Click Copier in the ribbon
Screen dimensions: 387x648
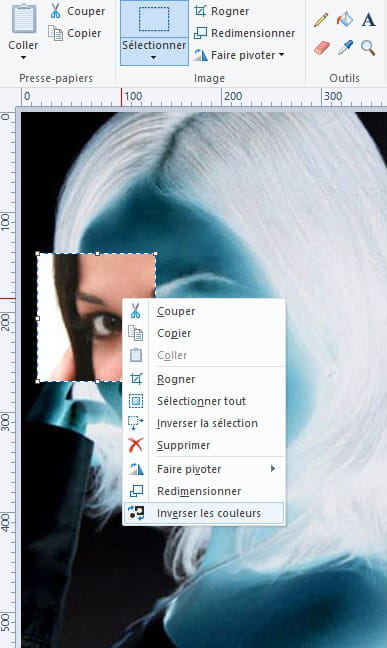click(75, 33)
